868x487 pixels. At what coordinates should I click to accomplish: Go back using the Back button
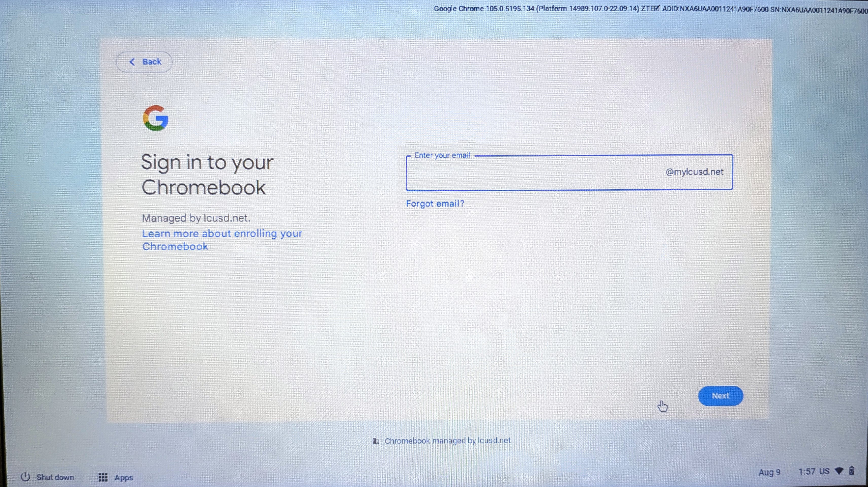point(144,62)
